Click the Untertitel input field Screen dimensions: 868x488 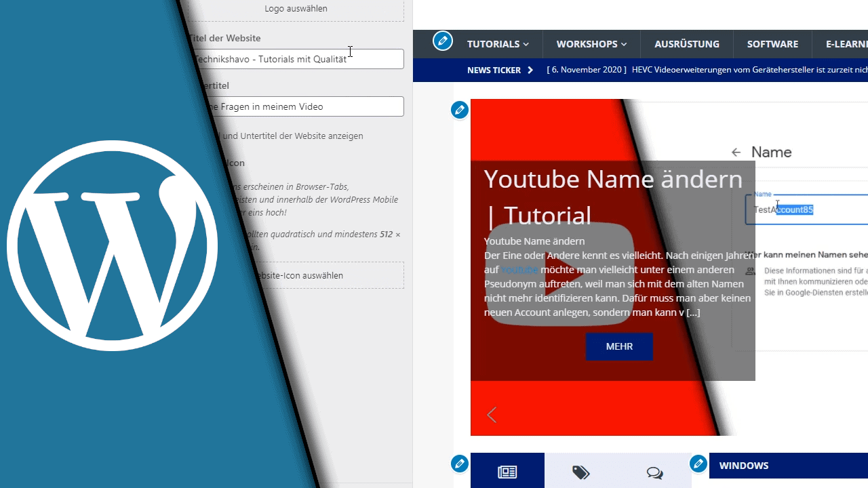[x=292, y=106]
